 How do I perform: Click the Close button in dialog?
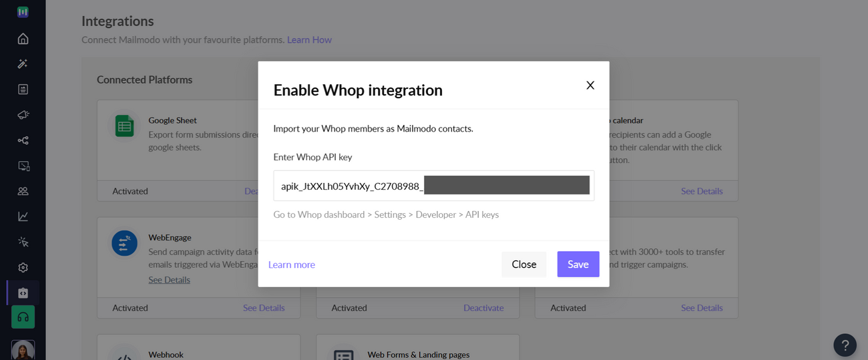(x=523, y=264)
